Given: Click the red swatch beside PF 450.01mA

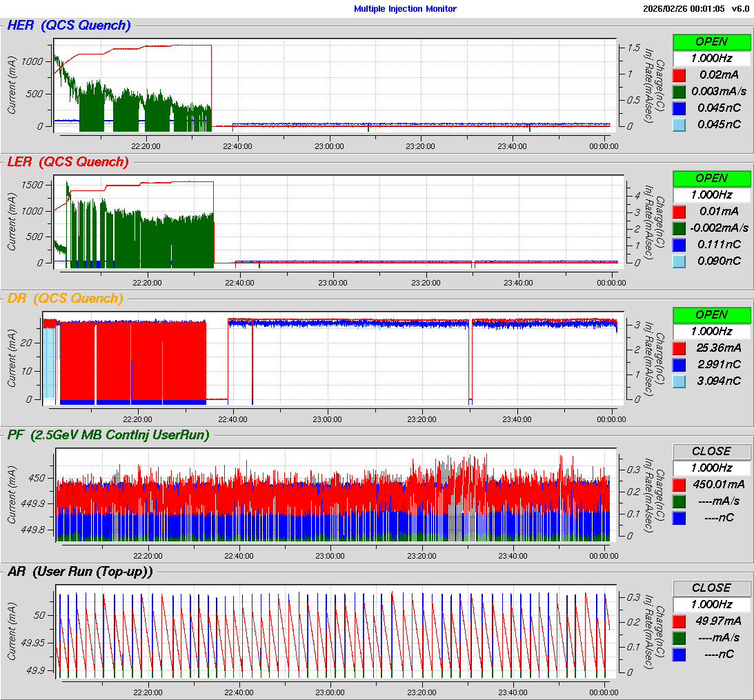Looking at the screenshot, I should click(679, 484).
